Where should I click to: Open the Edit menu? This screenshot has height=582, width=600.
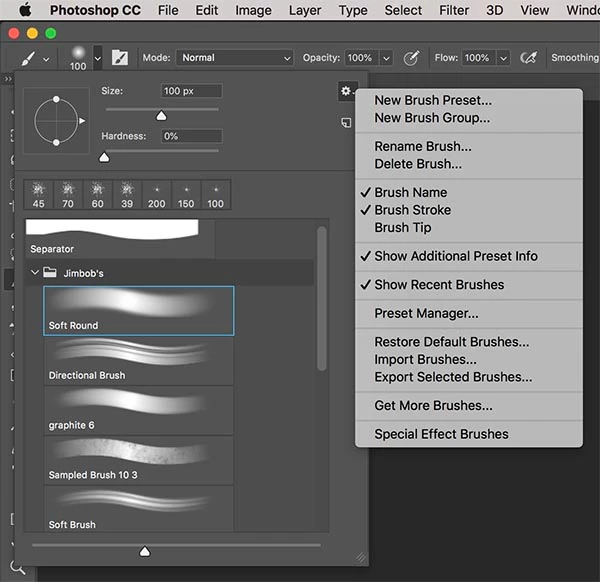207,10
